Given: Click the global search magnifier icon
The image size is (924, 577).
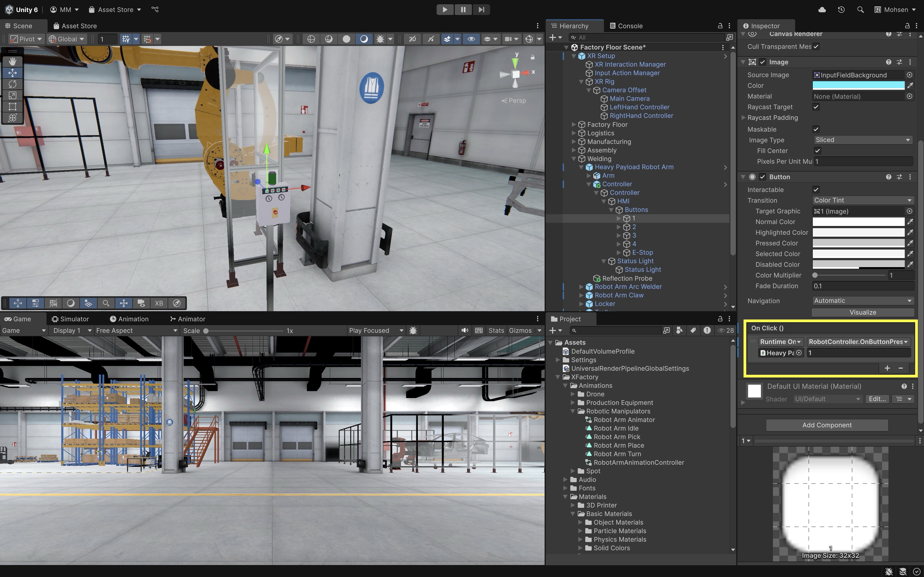Looking at the screenshot, I should pos(860,10).
